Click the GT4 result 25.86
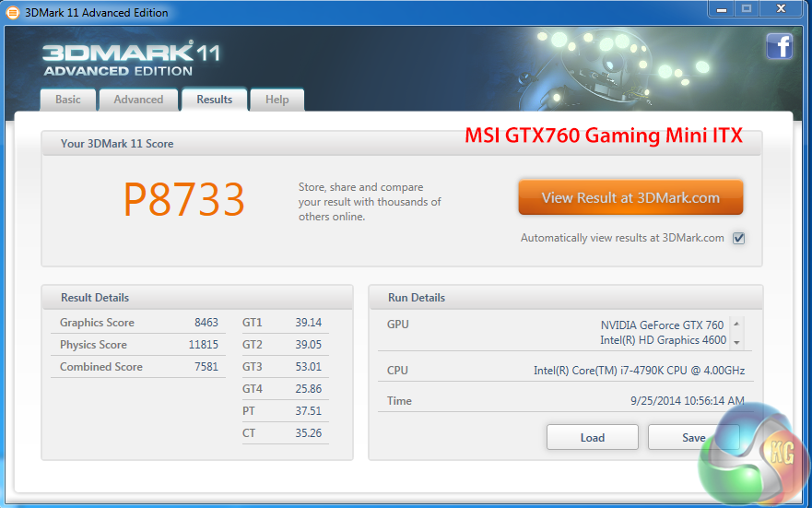812x508 pixels. pos(309,389)
